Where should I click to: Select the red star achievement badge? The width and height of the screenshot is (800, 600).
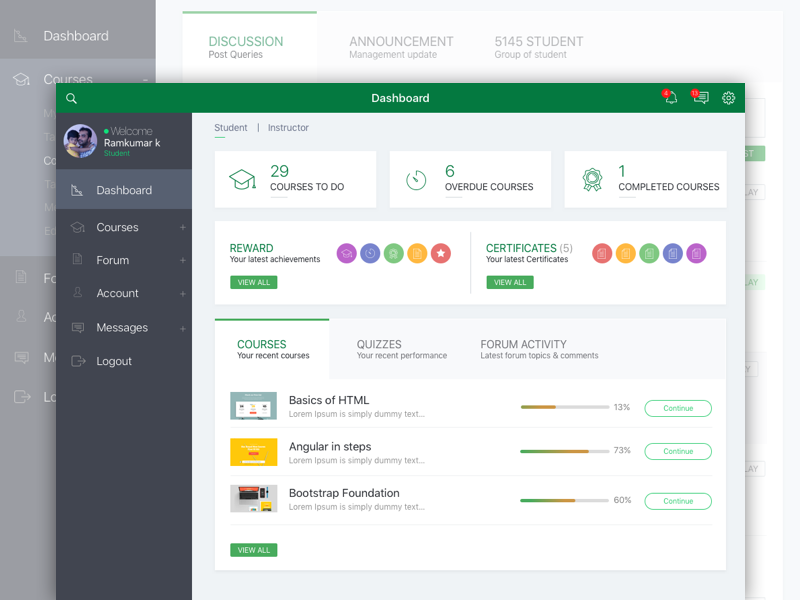pos(440,253)
